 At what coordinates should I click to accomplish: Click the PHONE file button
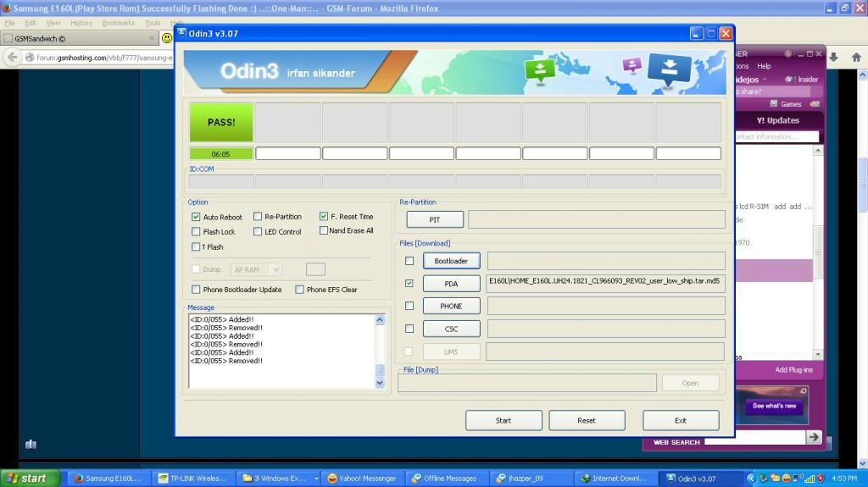(x=451, y=306)
